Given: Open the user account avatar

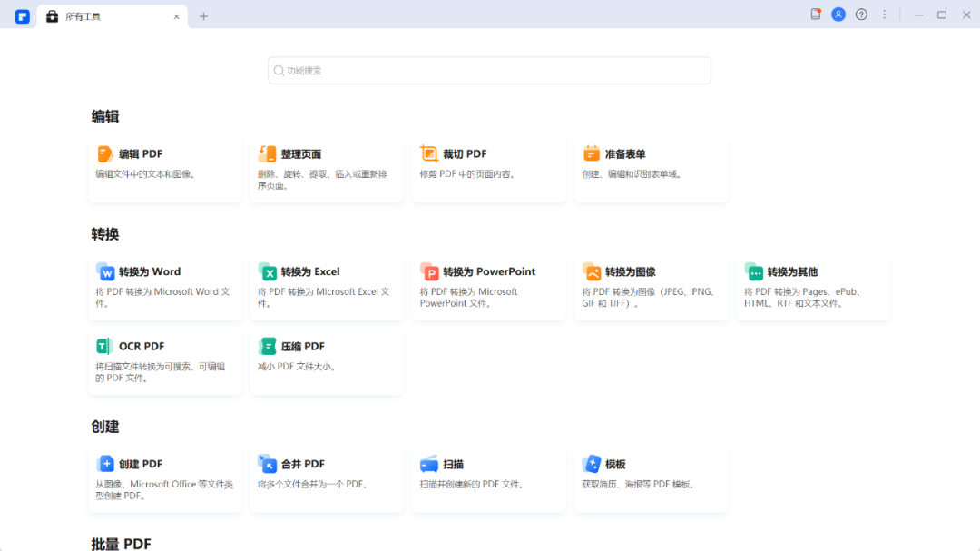Looking at the screenshot, I should click(838, 15).
